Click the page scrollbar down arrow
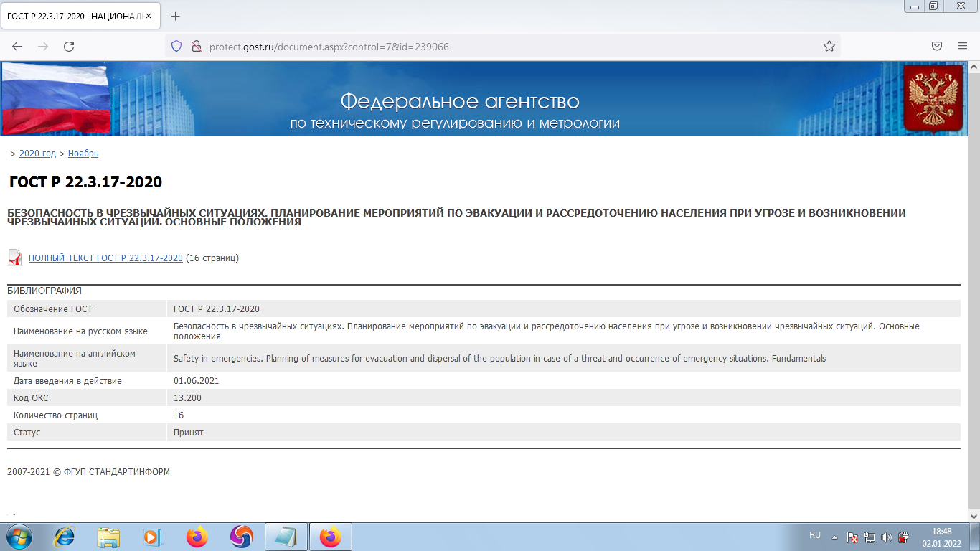Screen dimensions: 980x551 click(x=974, y=517)
